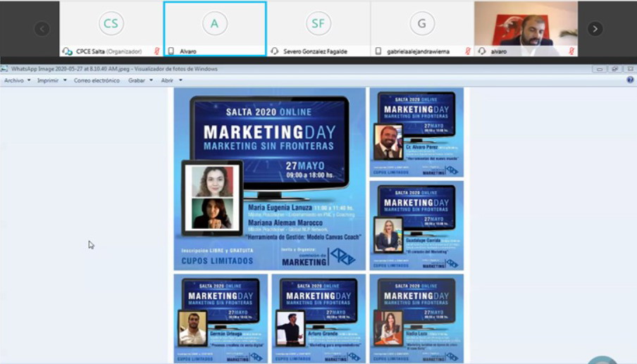Click Correo electrónico in toolbar
Image resolution: width=637 pixels, height=364 pixels.
tap(97, 80)
